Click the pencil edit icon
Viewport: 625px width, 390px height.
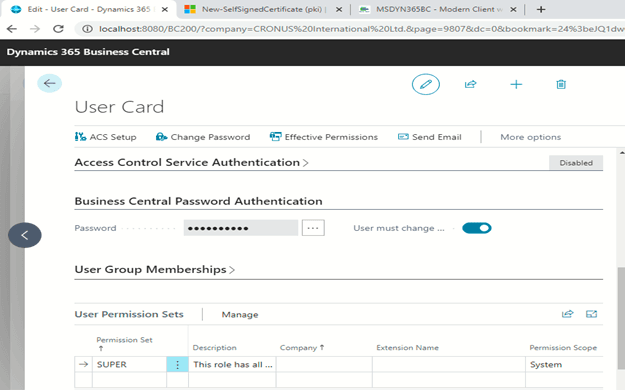click(426, 84)
